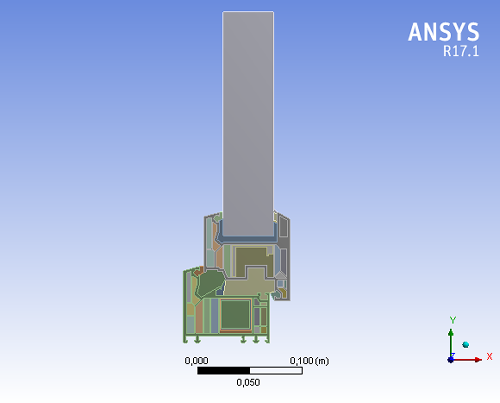
Task: Select the dark gray right sash cover chamber
Action: (x=283, y=227)
